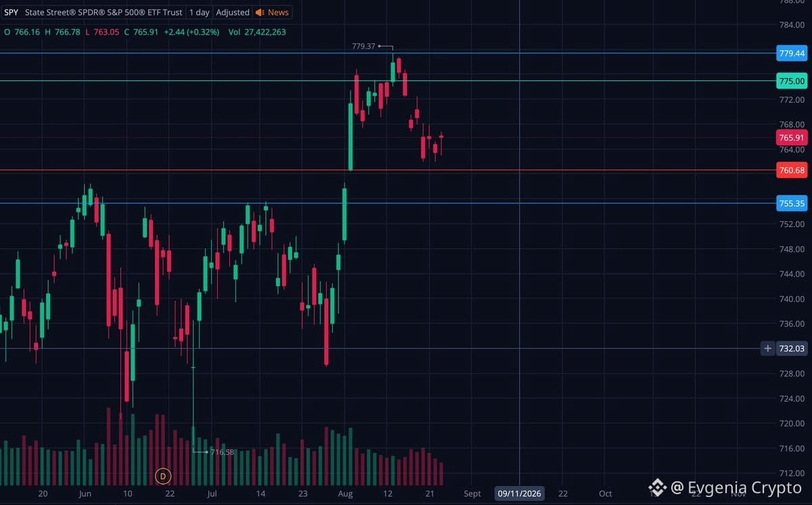Click the Jun label on time axis
Screen dimensions: 812x505
click(85, 494)
